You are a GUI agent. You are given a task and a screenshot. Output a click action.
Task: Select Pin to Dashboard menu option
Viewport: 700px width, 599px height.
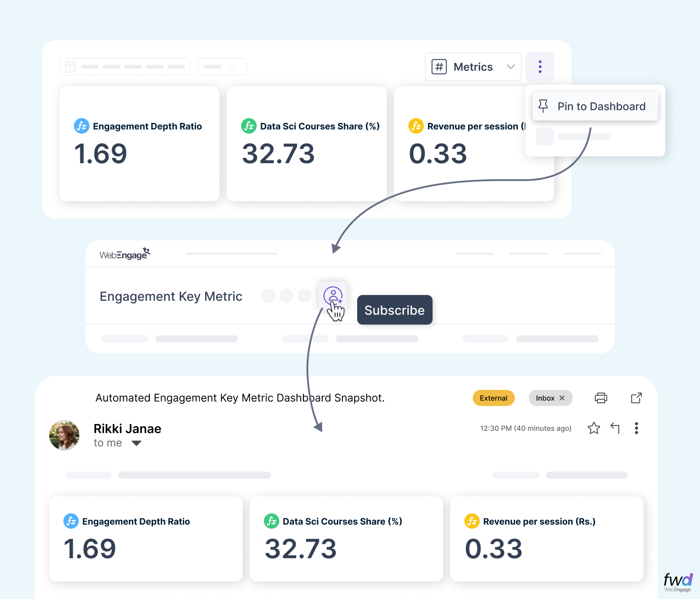tap(595, 106)
